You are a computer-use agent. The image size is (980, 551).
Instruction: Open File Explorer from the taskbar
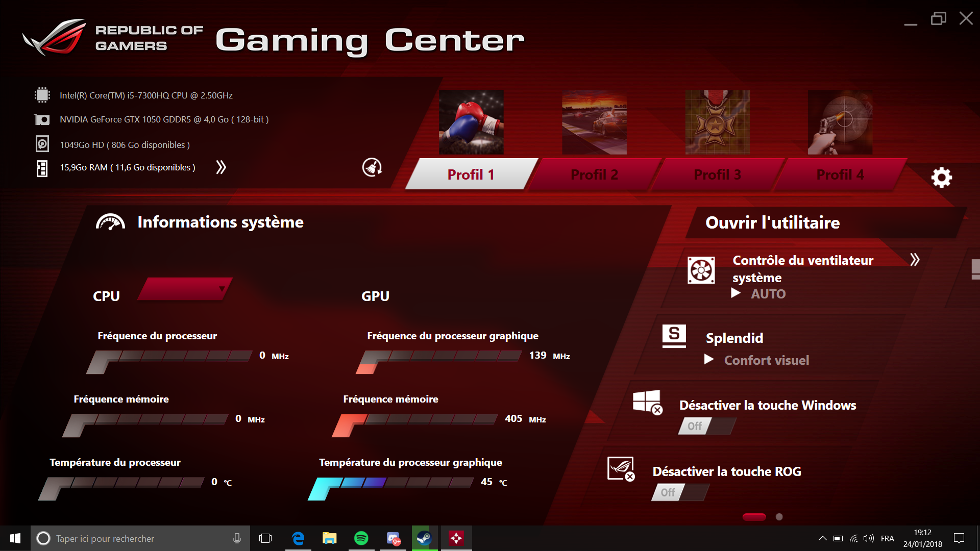(330, 538)
